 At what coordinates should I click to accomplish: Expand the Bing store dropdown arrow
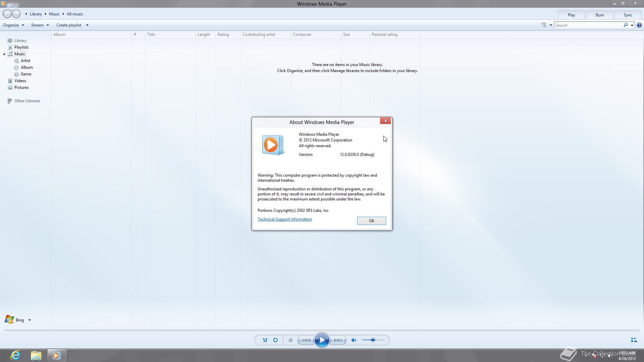[30, 320]
